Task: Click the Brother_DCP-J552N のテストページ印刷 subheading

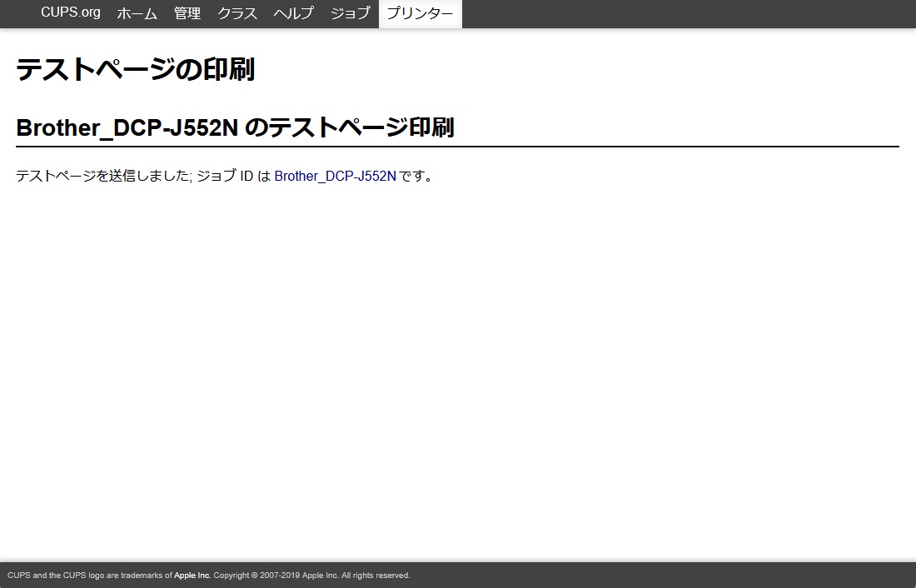Action: [x=235, y=127]
